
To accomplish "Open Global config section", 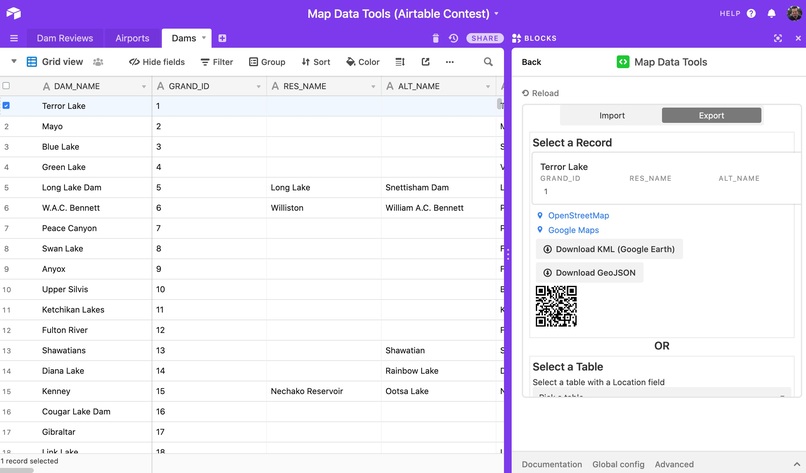I will pos(618,464).
